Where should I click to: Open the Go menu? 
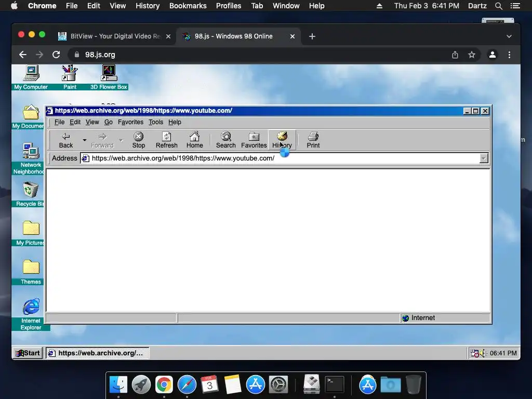click(x=108, y=122)
